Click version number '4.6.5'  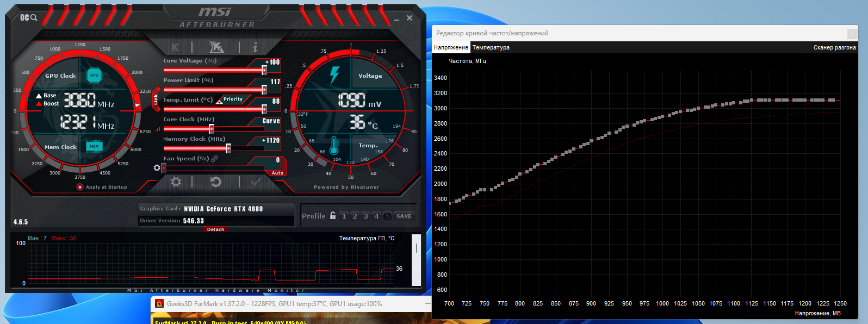[21, 222]
